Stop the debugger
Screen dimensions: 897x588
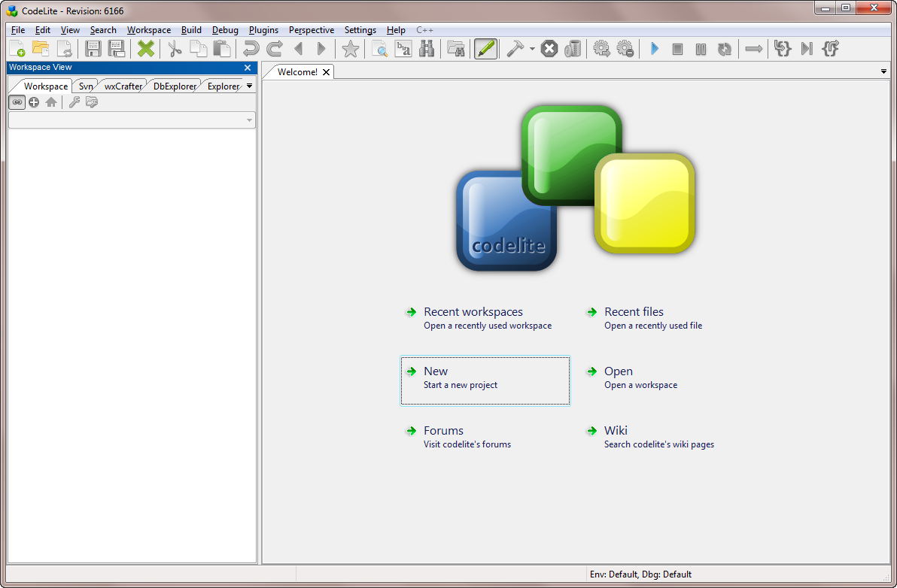coord(677,49)
